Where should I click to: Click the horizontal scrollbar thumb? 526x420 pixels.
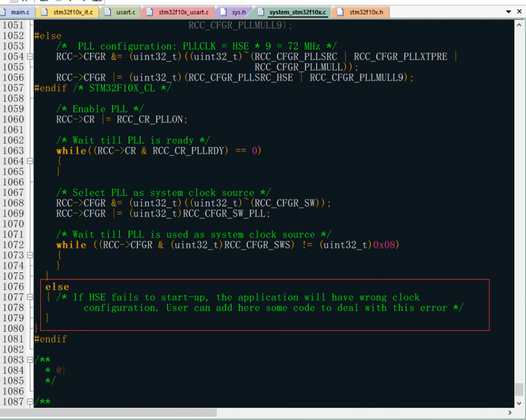tap(109, 412)
